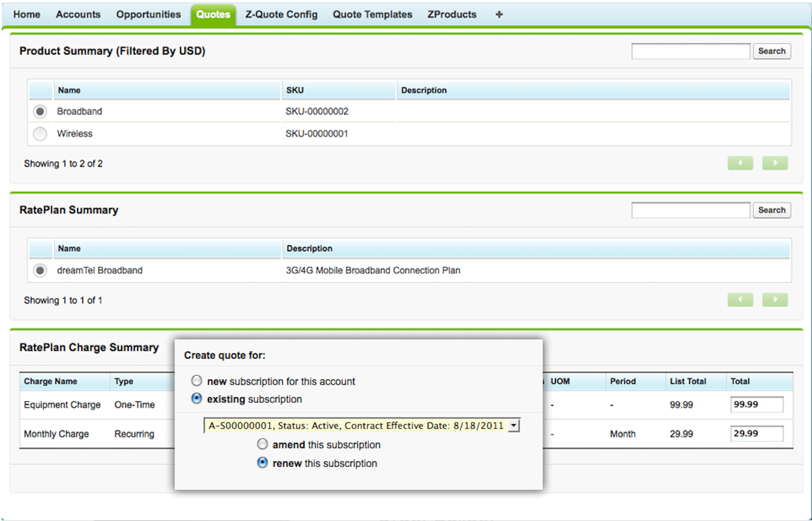Select the Wireless product radio button
This screenshot has width=812, height=521.
[x=40, y=134]
